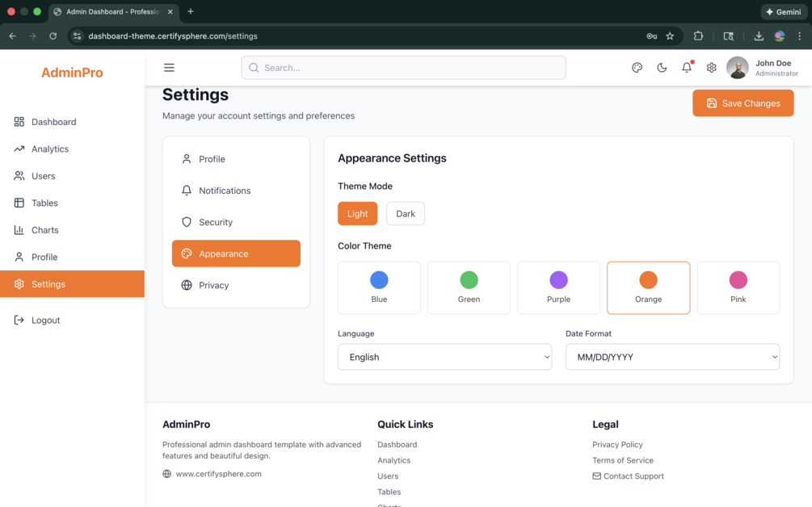Open Chrome extensions puzzle icon

pos(698,36)
